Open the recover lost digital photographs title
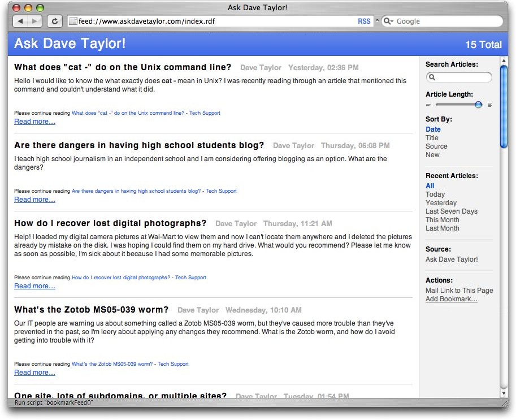This screenshot has width=516, height=420. coord(110,223)
